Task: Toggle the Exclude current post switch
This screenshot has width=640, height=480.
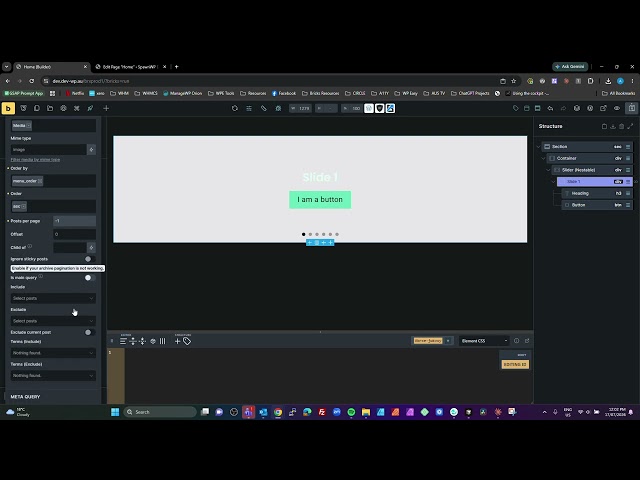Action: click(x=90, y=333)
